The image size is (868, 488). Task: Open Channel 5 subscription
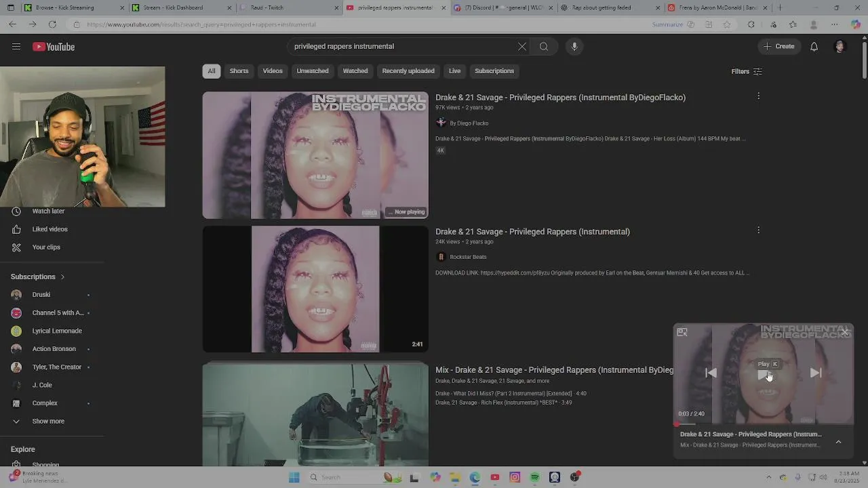[58, 312]
